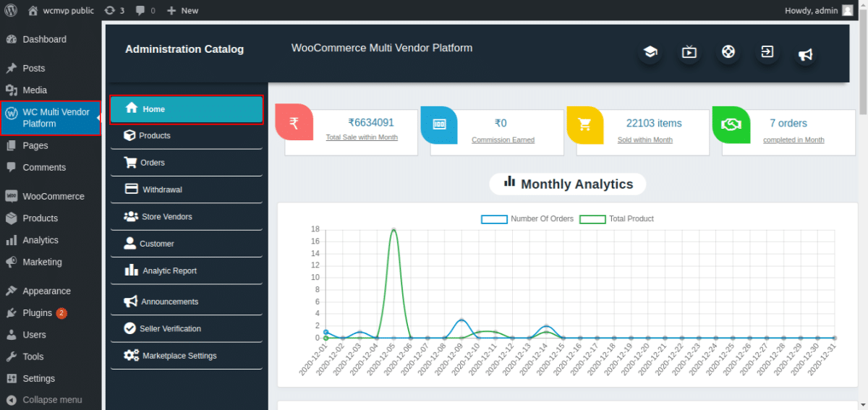The image size is (868, 410).
Task: Click the updates refresh icon showing 3
Action: [114, 10]
